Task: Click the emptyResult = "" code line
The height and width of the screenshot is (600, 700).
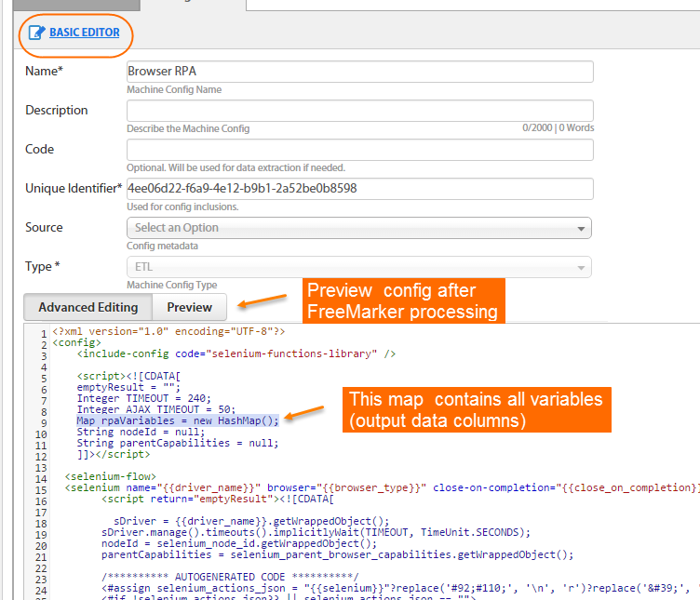Action: coord(128,387)
